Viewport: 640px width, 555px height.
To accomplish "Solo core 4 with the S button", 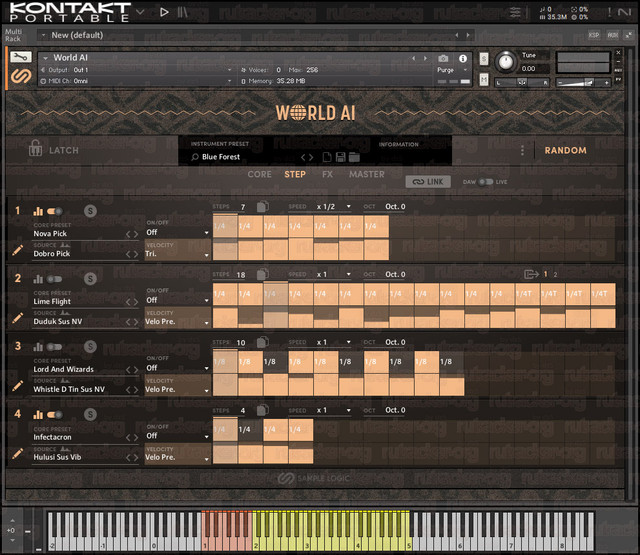I will [x=90, y=415].
